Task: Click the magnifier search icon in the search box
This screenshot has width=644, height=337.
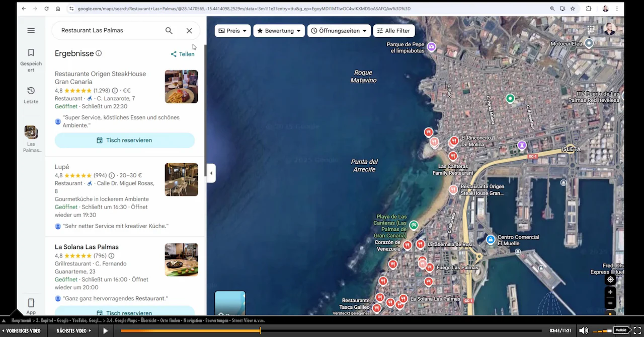Action: coord(169,31)
